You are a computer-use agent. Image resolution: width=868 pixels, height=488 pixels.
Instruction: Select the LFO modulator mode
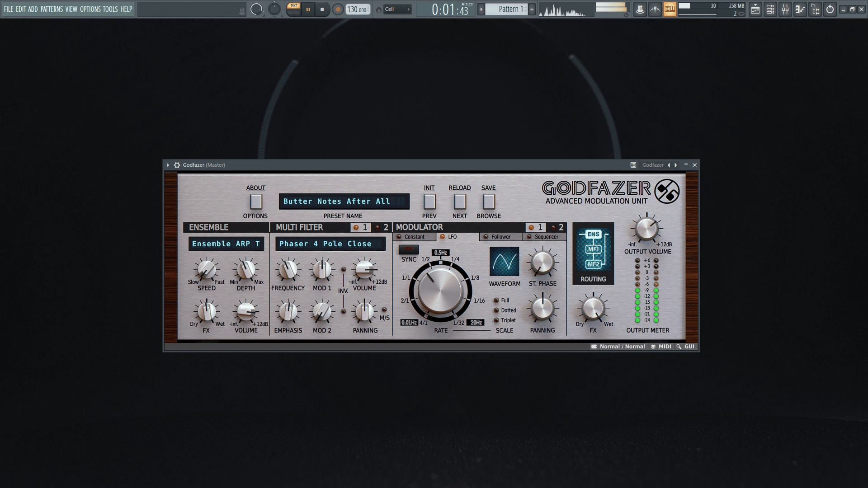click(x=458, y=237)
